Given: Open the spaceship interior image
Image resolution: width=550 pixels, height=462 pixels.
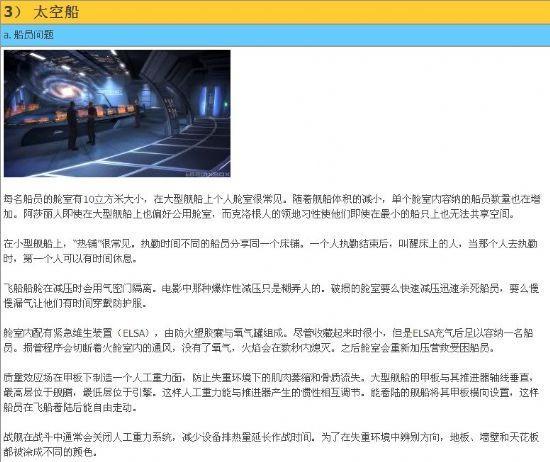Looking at the screenshot, I should pos(117,113).
